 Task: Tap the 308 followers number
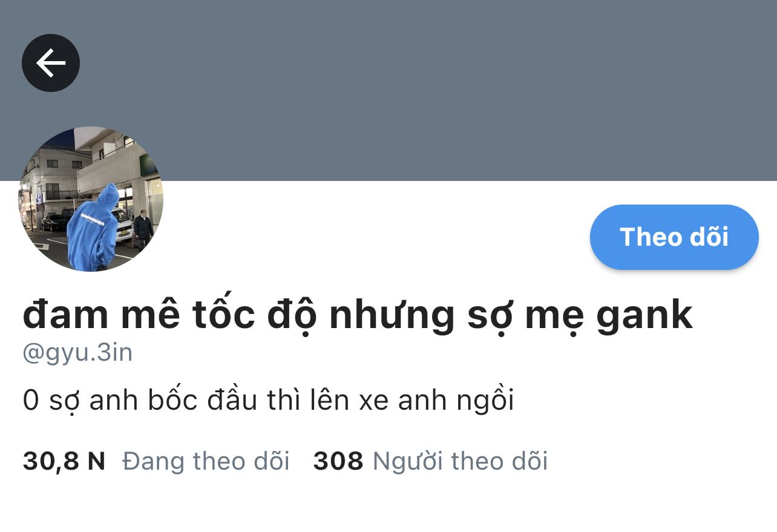pos(338,461)
